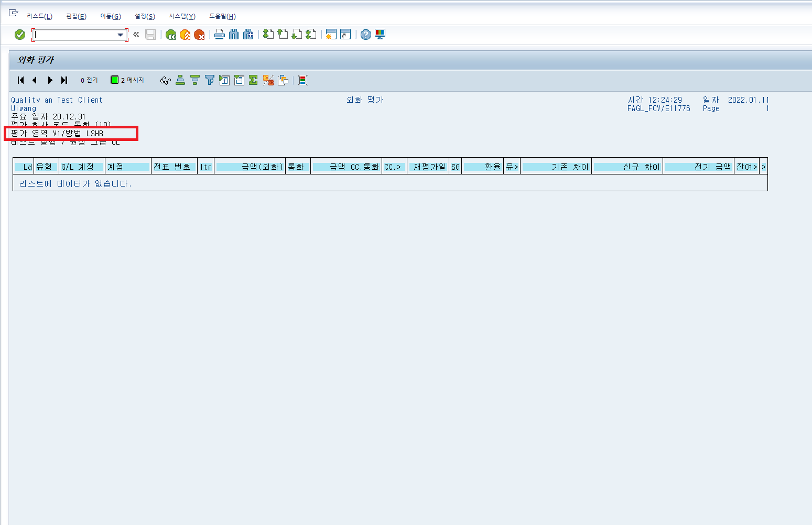Select the Itm column header
This screenshot has height=525, width=812.
pos(206,167)
